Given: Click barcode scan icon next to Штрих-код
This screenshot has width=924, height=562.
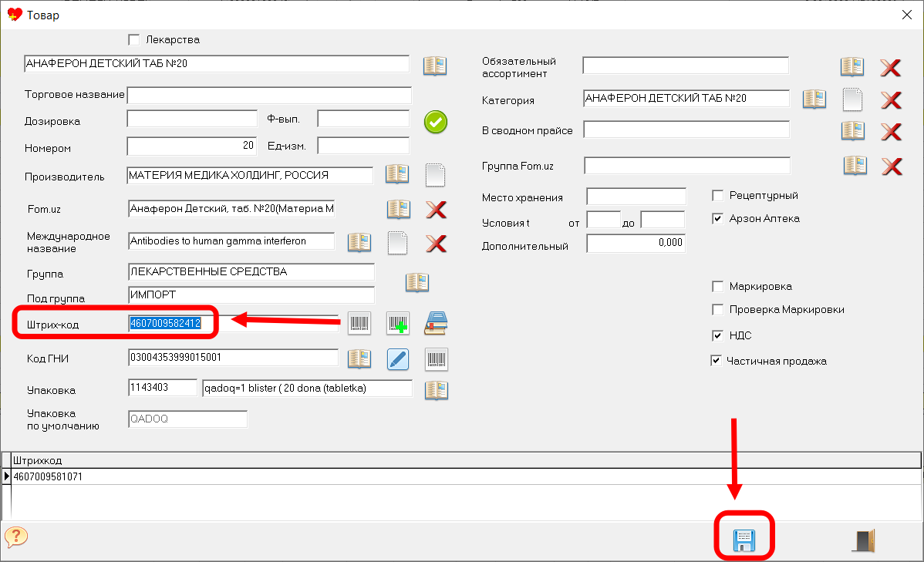Looking at the screenshot, I should [x=359, y=324].
